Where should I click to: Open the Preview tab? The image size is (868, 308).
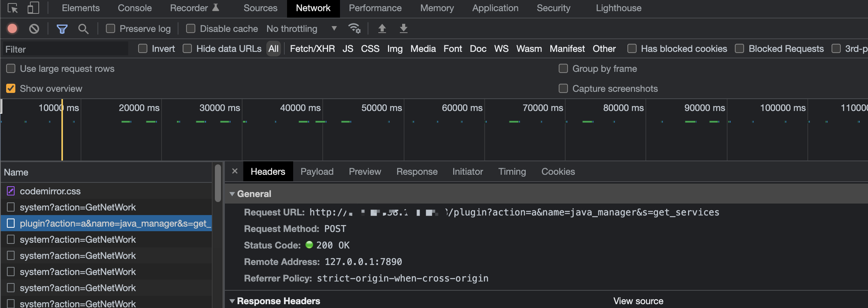click(x=365, y=172)
